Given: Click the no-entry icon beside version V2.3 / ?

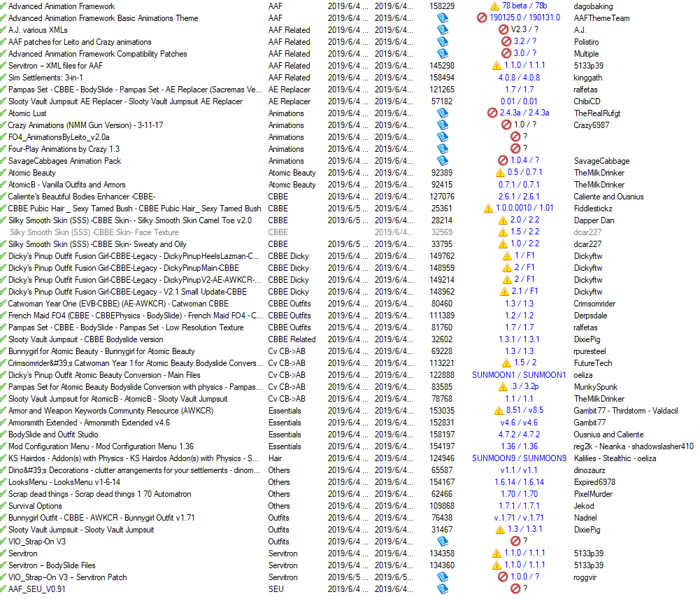Looking at the screenshot, I should tap(503, 29).
